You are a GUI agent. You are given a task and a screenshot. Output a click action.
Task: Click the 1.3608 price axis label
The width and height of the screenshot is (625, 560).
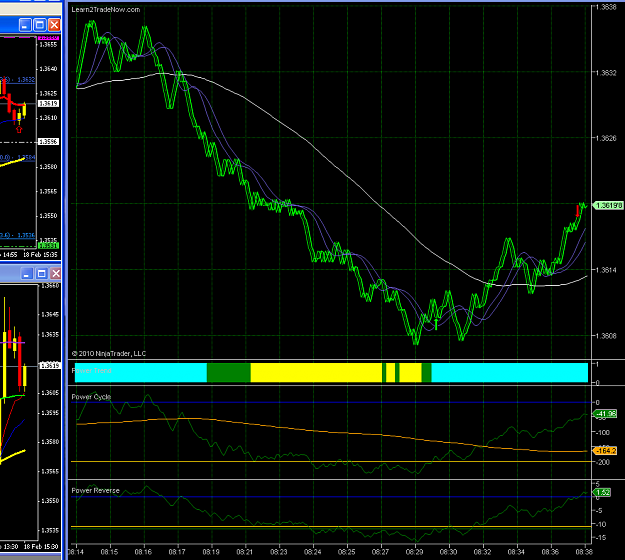tap(606, 336)
